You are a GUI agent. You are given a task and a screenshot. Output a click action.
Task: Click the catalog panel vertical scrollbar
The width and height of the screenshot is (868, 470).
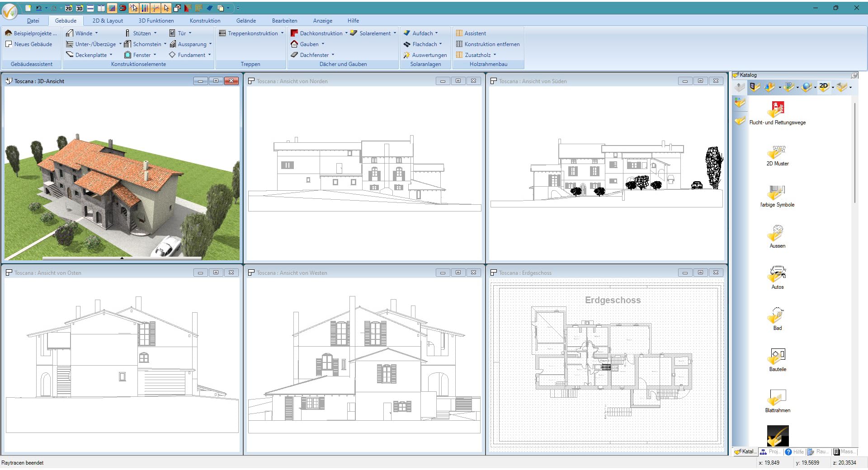pos(854,153)
